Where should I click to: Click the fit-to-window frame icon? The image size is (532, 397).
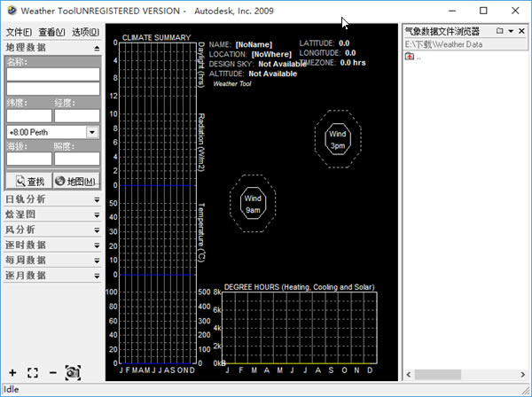pyautogui.click(x=33, y=373)
